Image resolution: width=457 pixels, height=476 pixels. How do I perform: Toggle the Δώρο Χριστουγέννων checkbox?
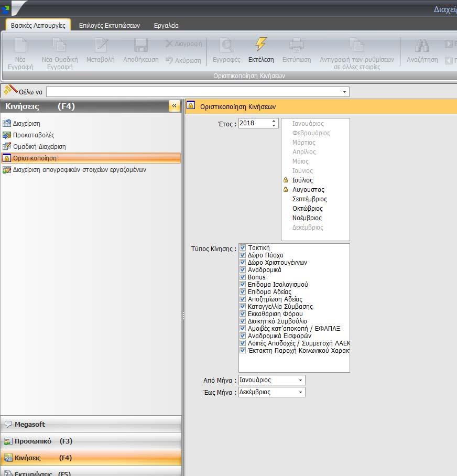243,262
